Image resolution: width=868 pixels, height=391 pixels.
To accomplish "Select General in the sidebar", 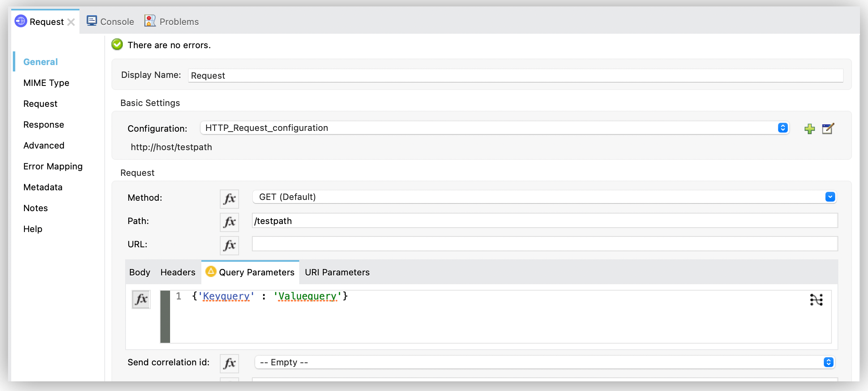I will click(x=41, y=62).
